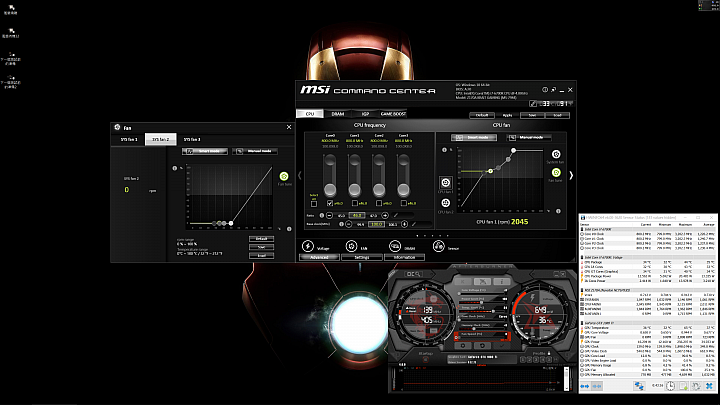Click Fan tune icon in Command Center
The width and height of the screenshot is (720, 405).
point(556,173)
